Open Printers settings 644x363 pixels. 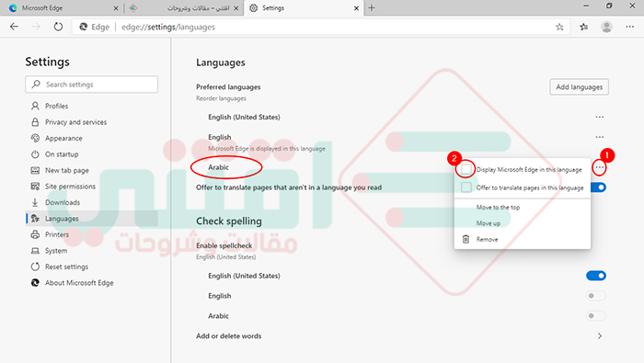point(57,234)
